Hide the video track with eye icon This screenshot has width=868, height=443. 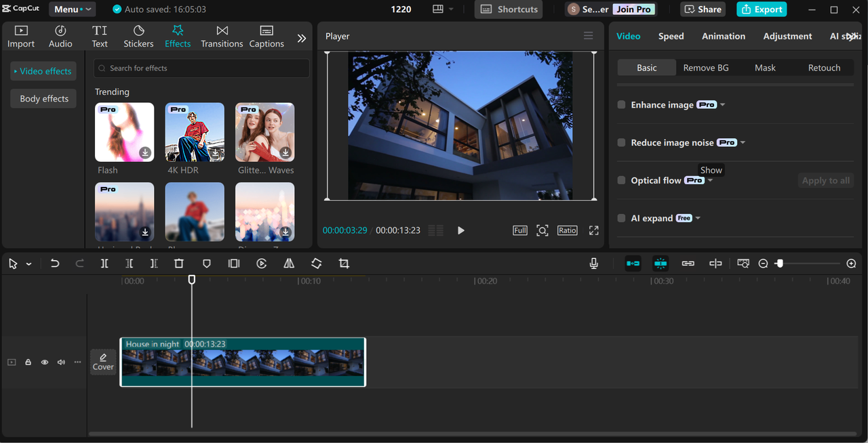(x=45, y=362)
